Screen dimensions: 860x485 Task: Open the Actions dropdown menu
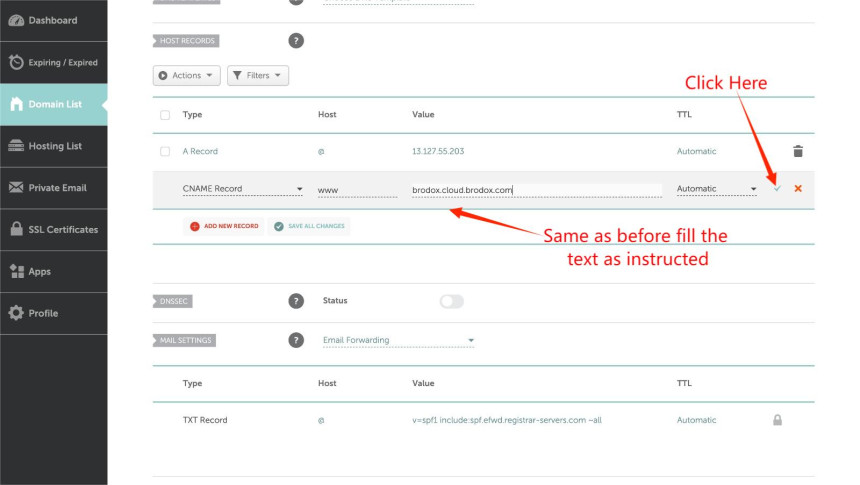186,75
